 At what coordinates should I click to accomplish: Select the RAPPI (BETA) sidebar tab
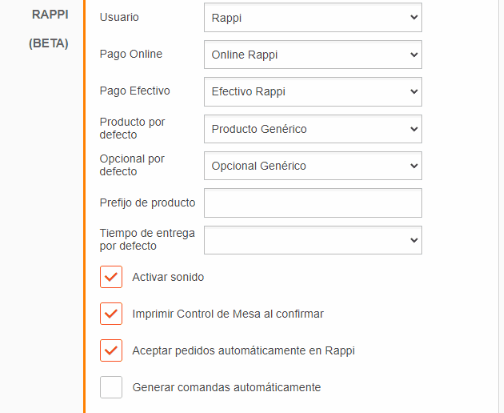tap(49, 29)
